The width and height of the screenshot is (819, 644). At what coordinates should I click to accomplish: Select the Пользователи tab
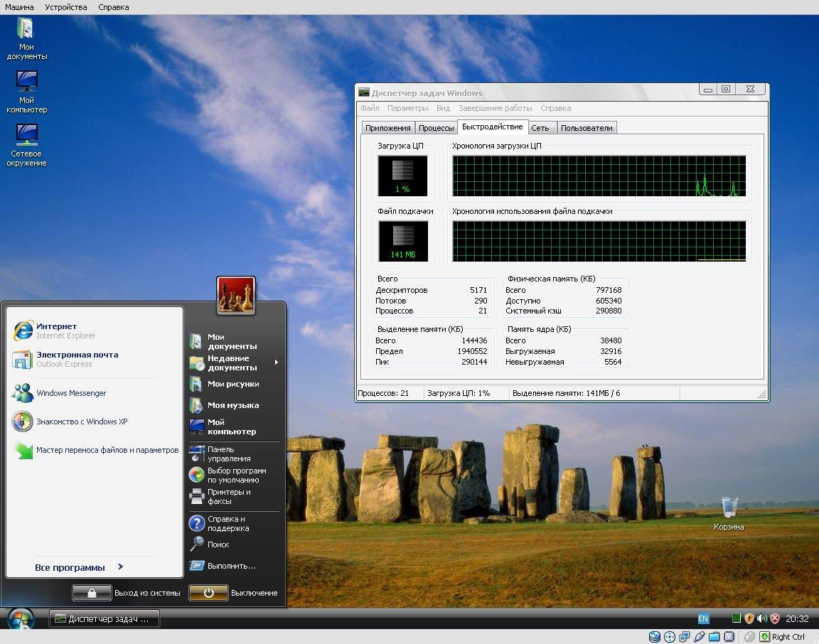(x=586, y=128)
